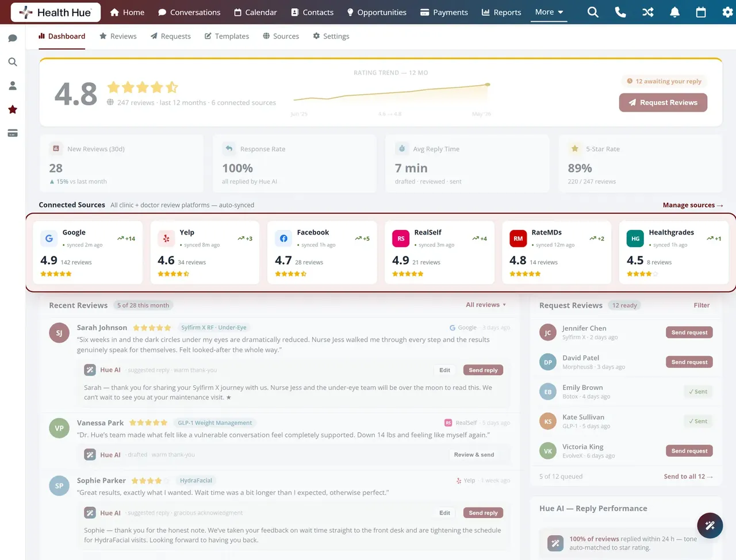Click New Reviews metric icon
The image size is (736, 560).
[x=56, y=148]
